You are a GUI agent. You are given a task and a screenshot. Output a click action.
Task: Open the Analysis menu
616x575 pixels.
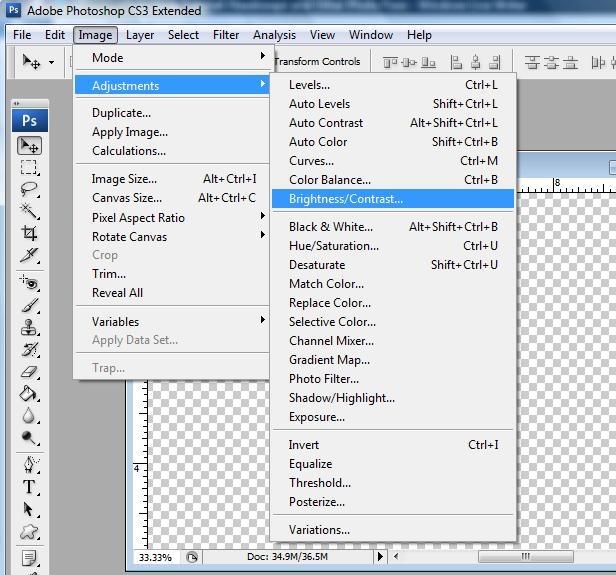point(274,35)
